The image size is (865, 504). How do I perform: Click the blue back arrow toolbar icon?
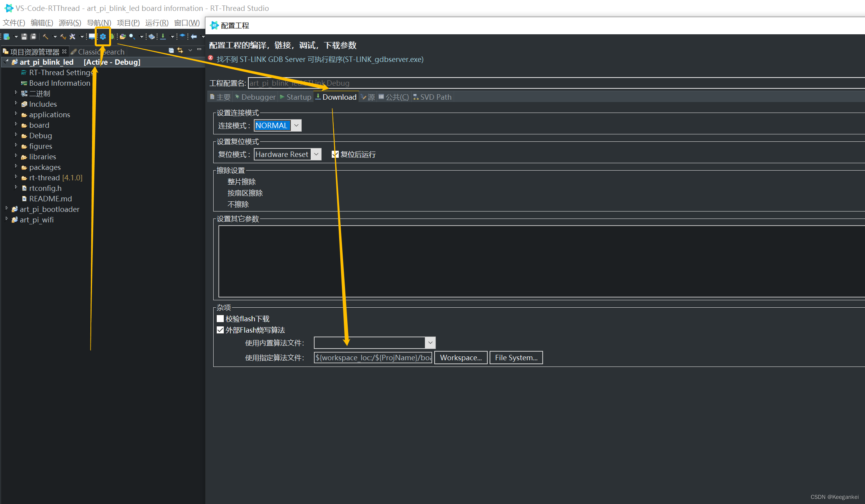pos(194,37)
